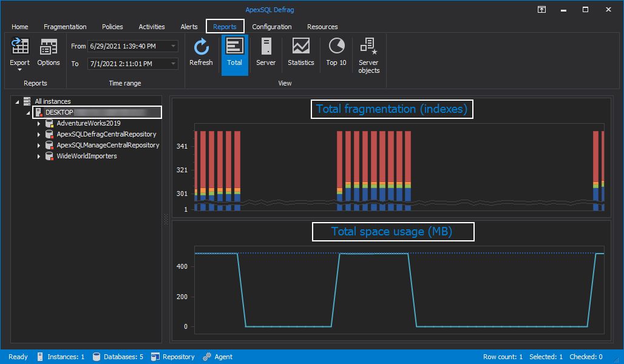624x364 pixels.
Task: Expand the ApexSQLDefragCentralRepository node
Action: point(39,135)
